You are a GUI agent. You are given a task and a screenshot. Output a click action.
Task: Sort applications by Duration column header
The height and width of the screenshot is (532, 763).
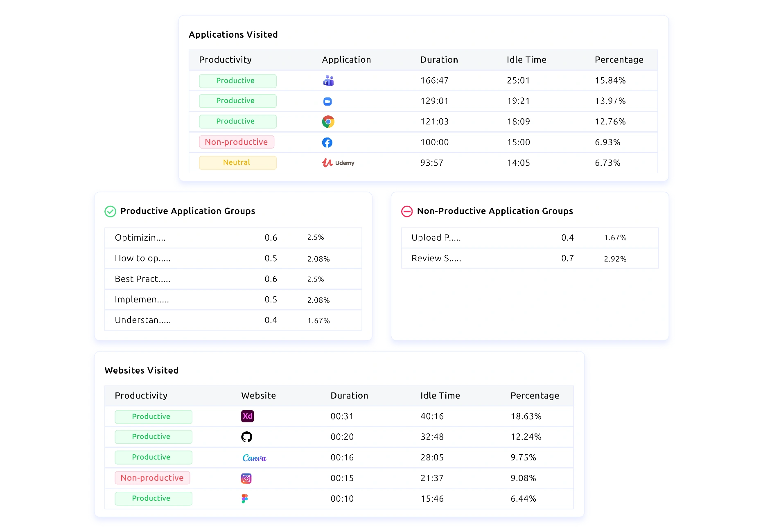point(439,60)
